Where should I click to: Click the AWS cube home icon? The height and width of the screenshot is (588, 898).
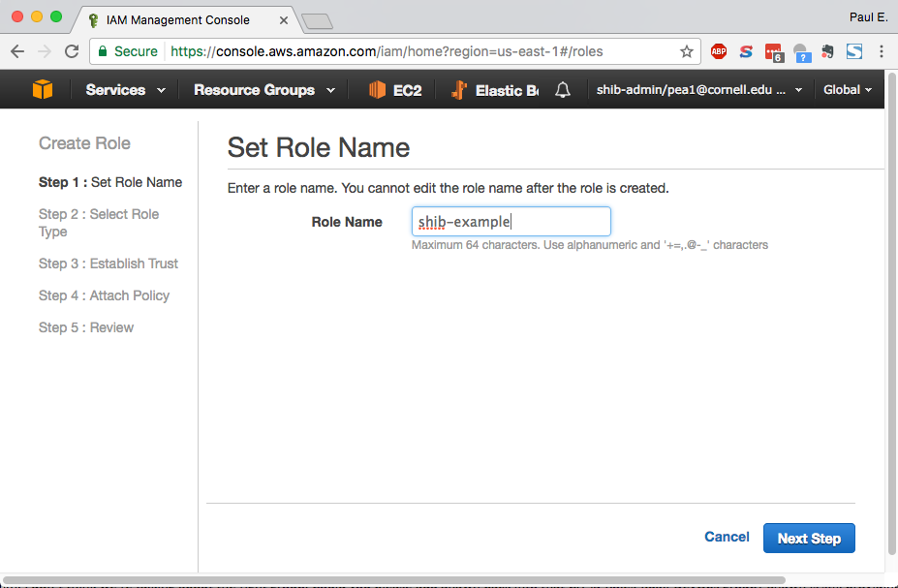click(43, 89)
